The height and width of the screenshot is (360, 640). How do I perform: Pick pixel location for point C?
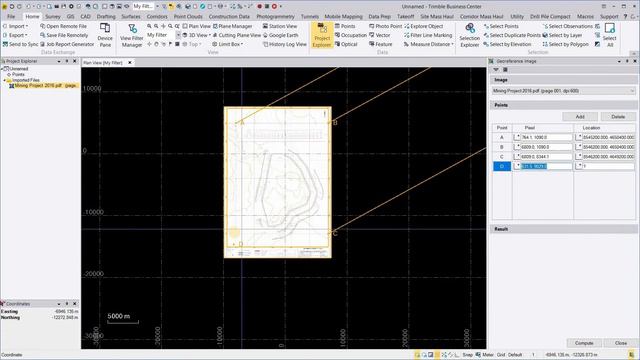[517, 157]
